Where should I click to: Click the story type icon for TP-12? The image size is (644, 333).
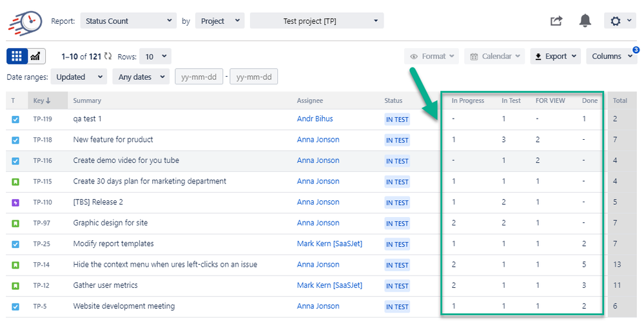[15, 286]
